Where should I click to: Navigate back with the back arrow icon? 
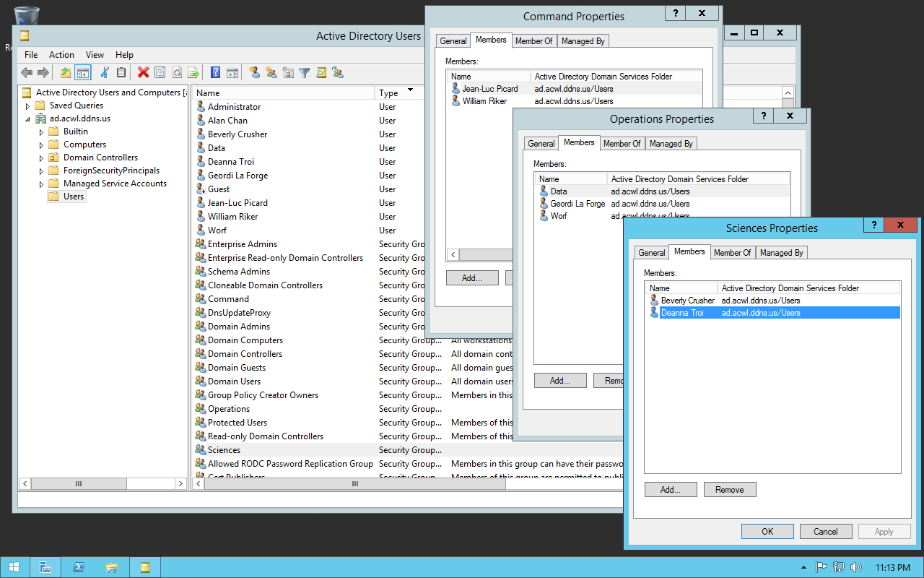26,72
